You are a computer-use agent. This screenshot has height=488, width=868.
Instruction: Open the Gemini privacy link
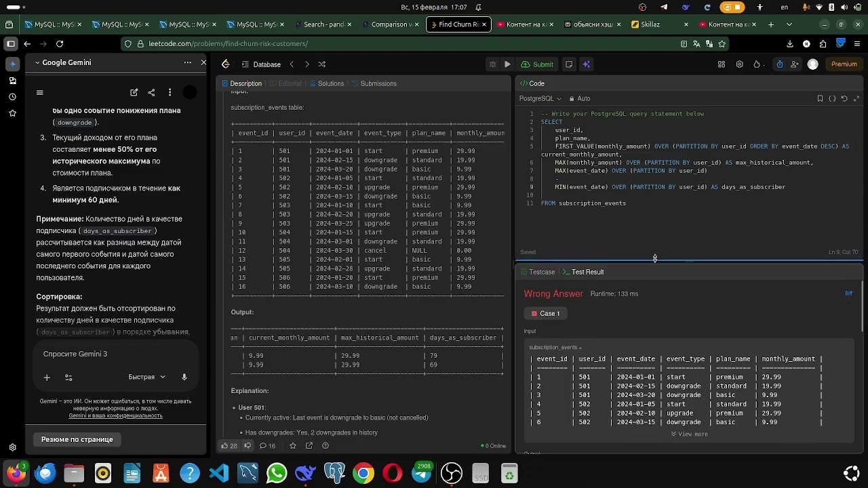(115, 415)
